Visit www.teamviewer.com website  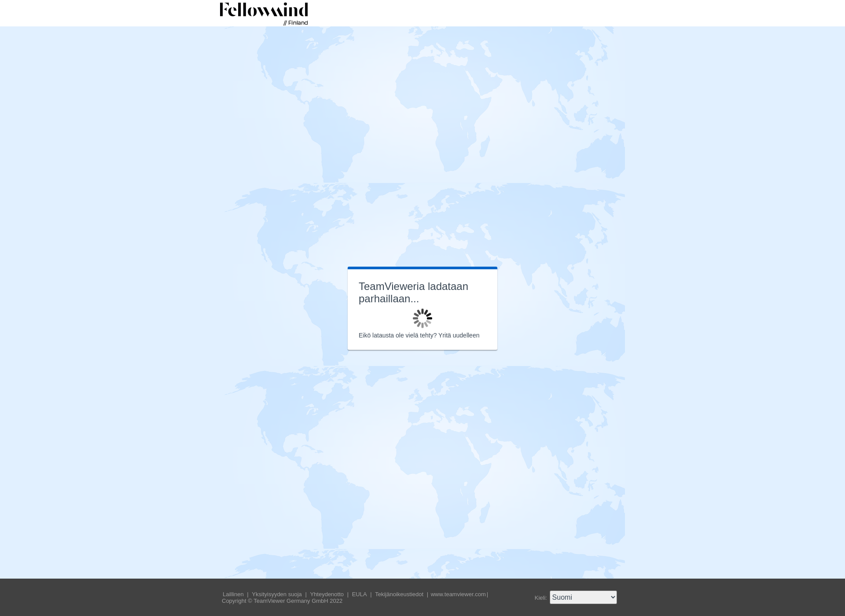pos(458,594)
